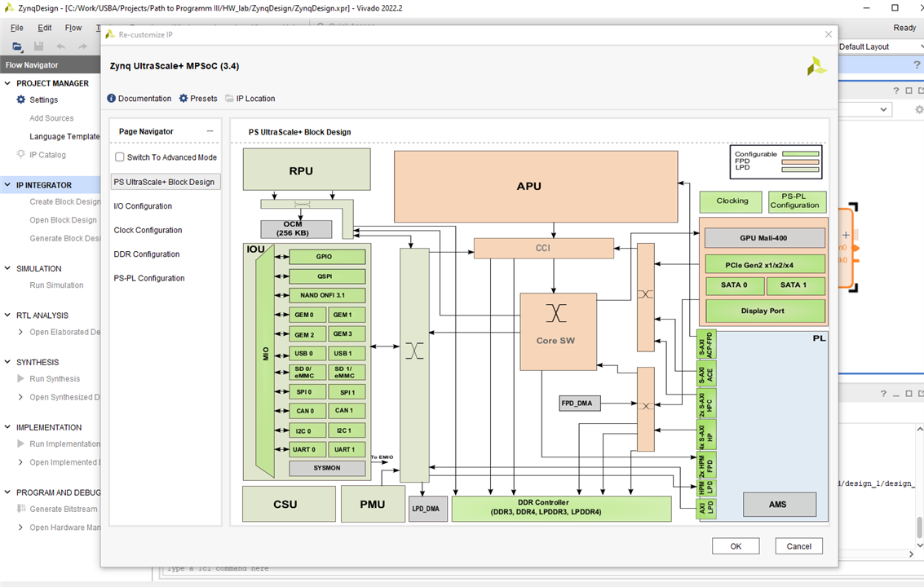Click the Open Project folder toolbar icon
The image size is (924, 587).
tap(18, 47)
